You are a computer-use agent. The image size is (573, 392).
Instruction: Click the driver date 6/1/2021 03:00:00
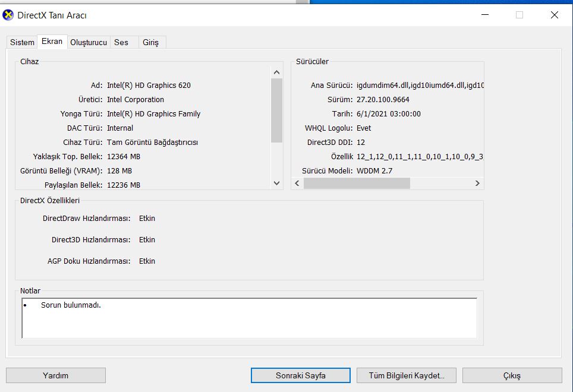[389, 114]
